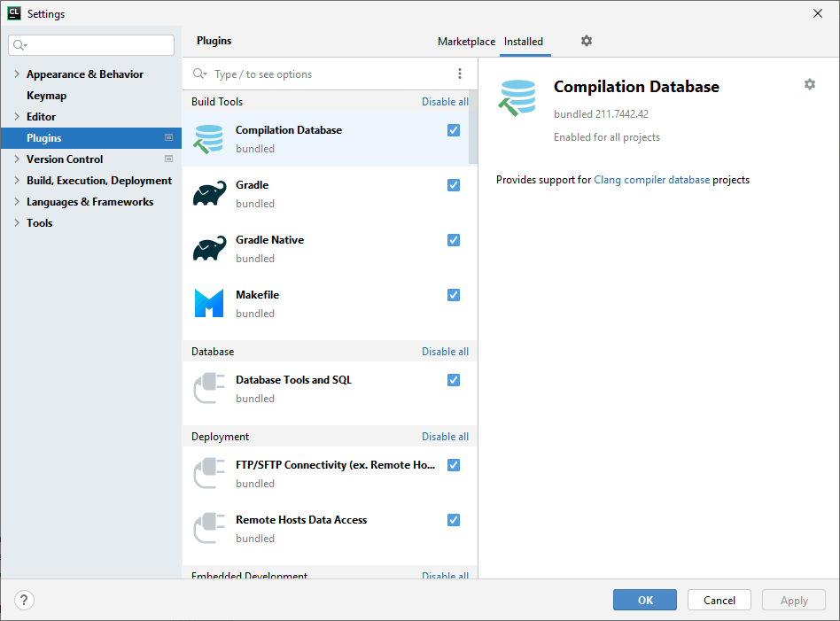
Task: Expand the Languages & Frameworks node
Action: click(x=17, y=202)
